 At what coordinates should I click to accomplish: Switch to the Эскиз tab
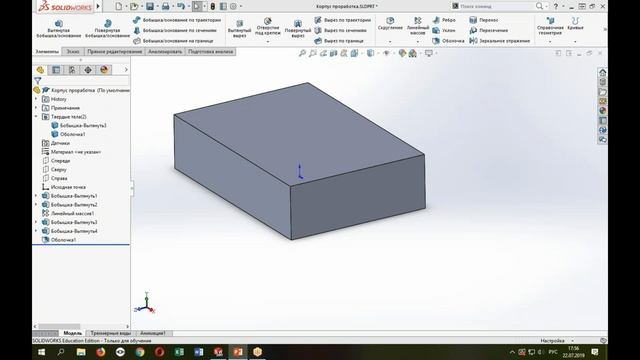point(73,51)
